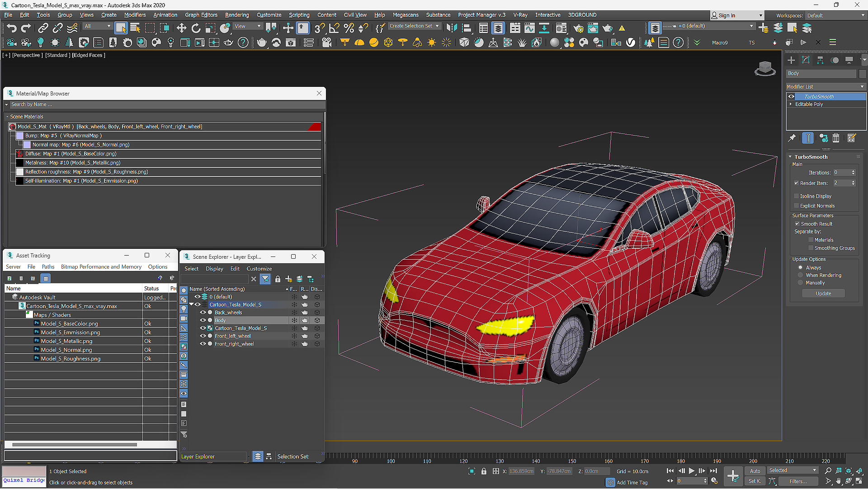Uncheck the Smooth Result checkbox

pyautogui.click(x=797, y=224)
